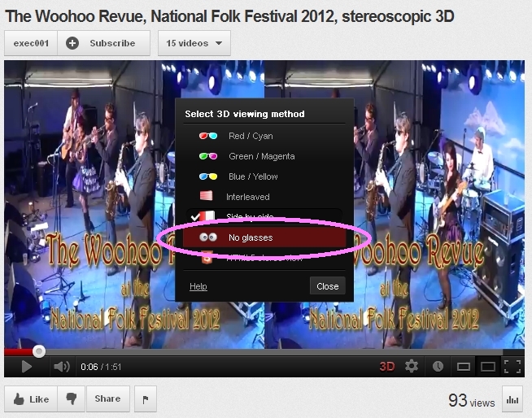Like the video
Screen dimensions: 532x418
tap(31, 399)
